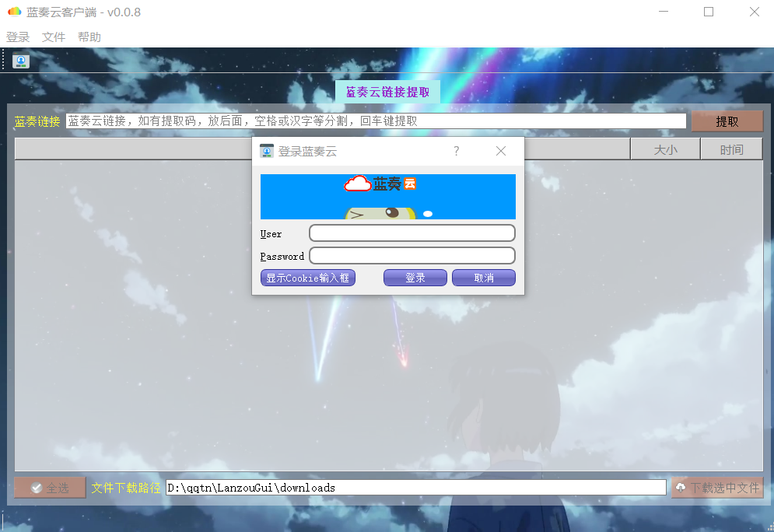Click the 蓝奏云 logo banner

[x=388, y=197]
